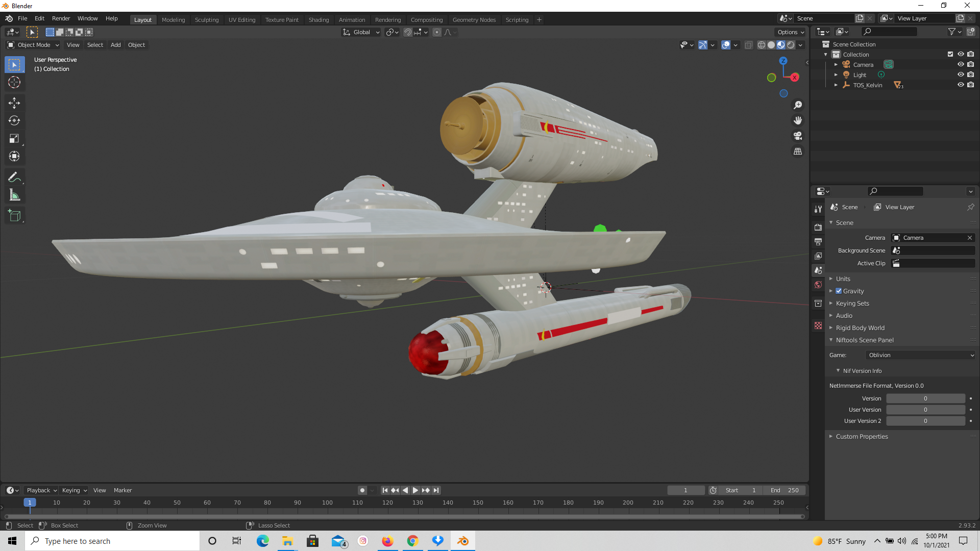This screenshot has width=980, height=551.
Task: Switch to solid viewport shading
Action: (x=771, y=45)
